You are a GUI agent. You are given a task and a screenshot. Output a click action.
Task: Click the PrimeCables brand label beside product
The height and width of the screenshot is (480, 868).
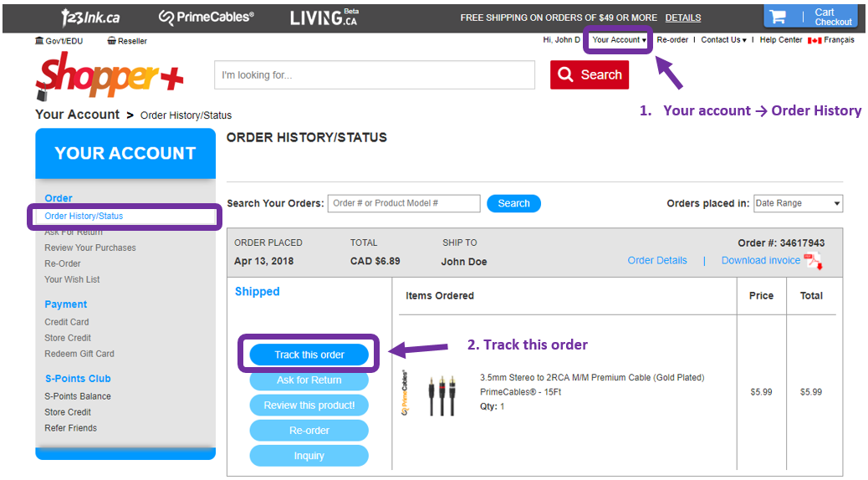(x=404, y=393)
